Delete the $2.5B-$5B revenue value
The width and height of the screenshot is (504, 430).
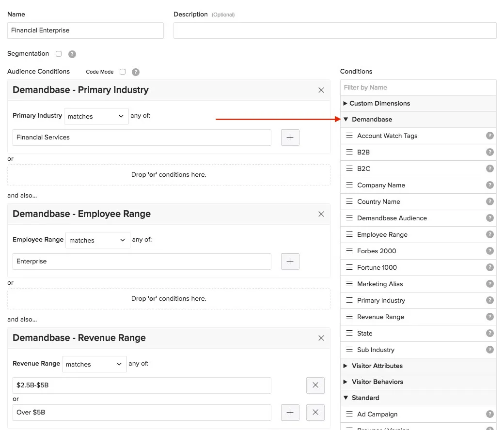coord(315,385)
